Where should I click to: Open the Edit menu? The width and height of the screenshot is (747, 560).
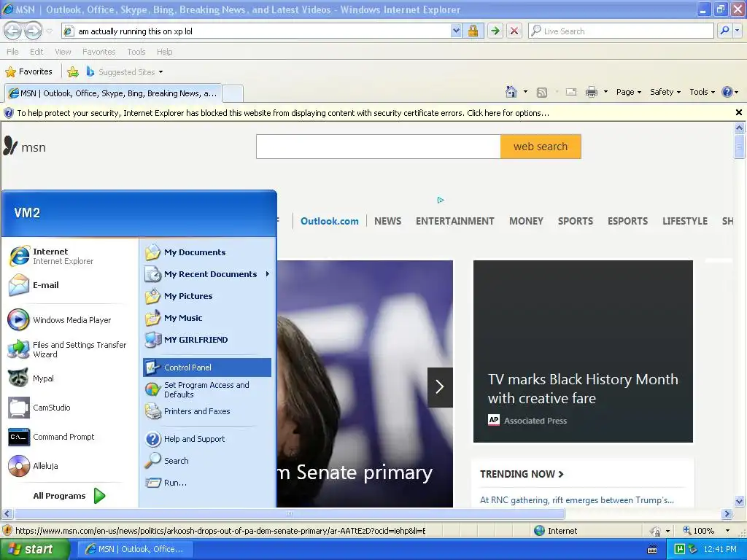36,52
